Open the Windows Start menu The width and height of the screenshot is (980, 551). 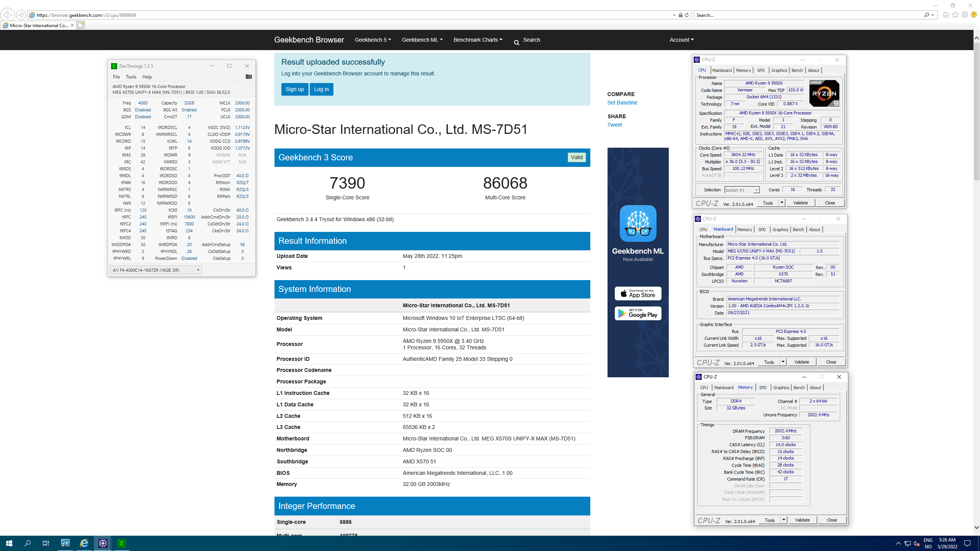[x=9, y=543]
